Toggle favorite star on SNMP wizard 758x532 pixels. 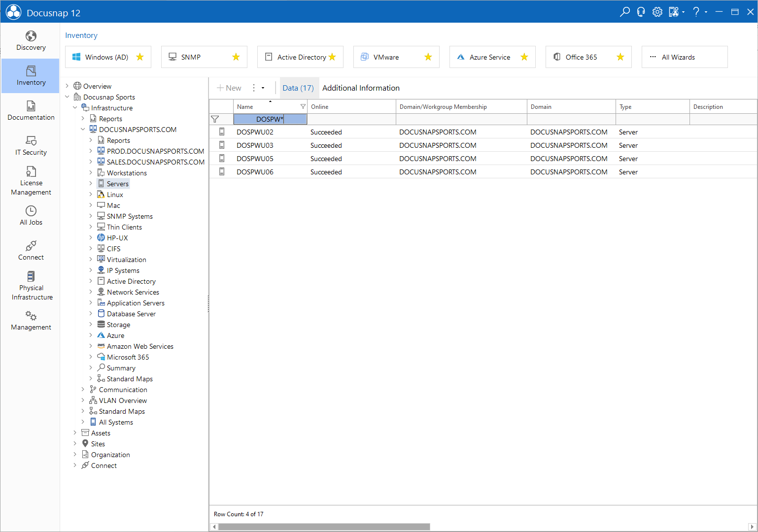pyautogui.click(x=236, y=57)
